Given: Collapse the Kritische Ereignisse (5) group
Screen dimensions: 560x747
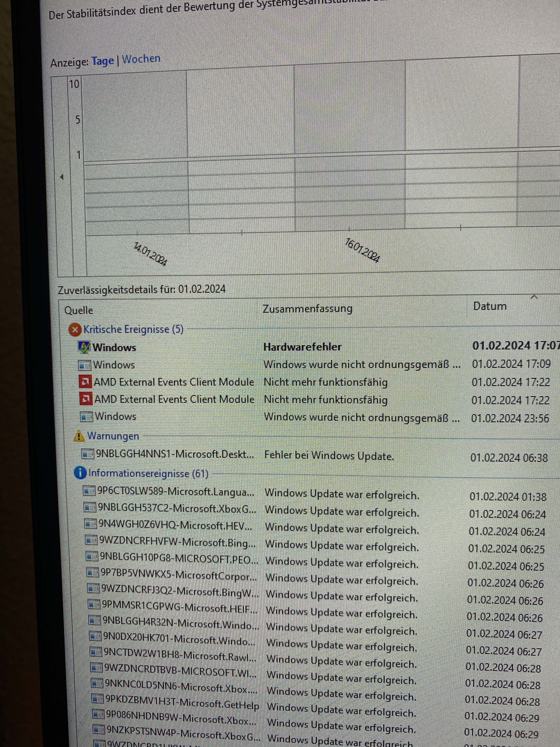Looking at the screenshot, I should point(133,329).
